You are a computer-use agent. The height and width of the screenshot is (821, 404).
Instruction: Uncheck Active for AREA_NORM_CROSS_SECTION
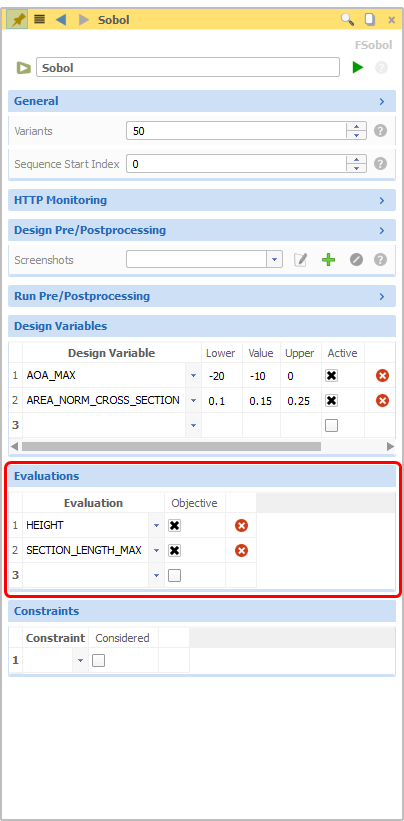331,401
